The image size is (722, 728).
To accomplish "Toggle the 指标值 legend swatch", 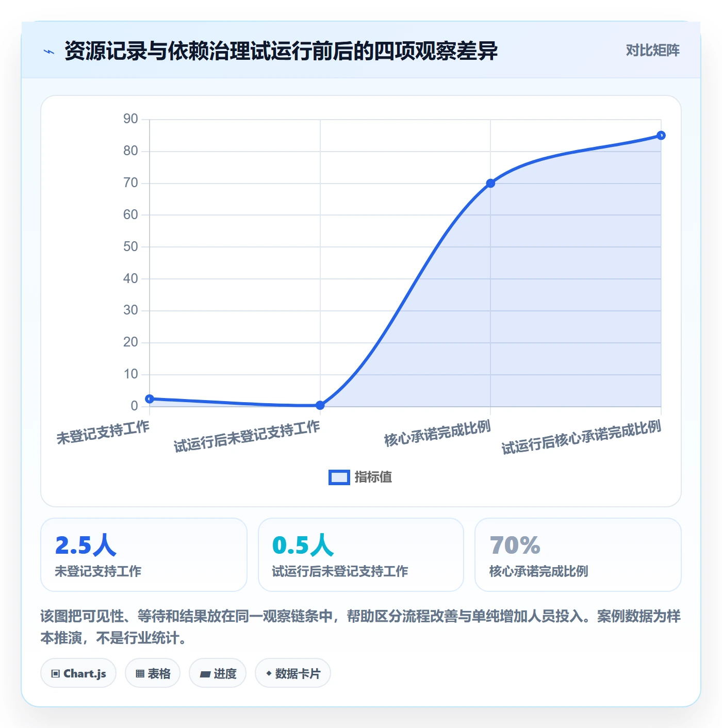I will pos(339,477).
